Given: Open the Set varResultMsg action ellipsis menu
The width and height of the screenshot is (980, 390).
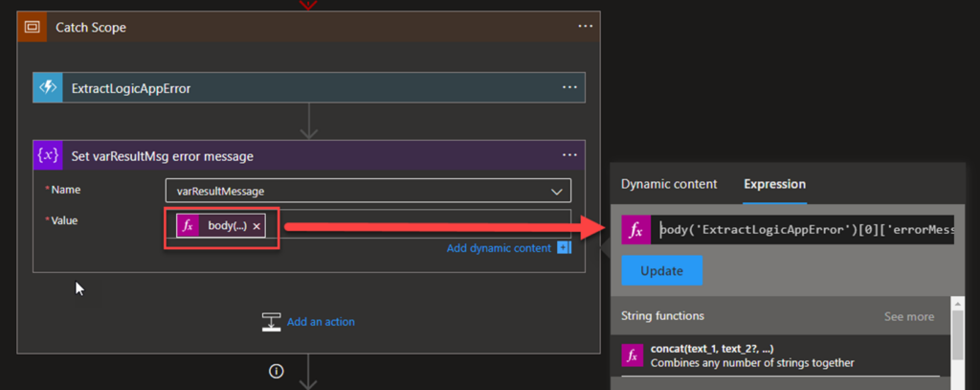Looking at the screenshot, I should 569,154.
